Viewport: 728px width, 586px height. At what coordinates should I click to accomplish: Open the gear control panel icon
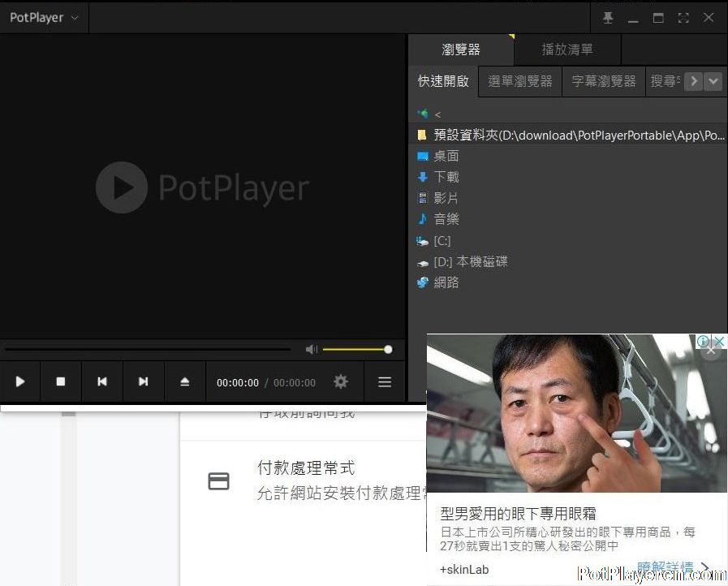340,381
